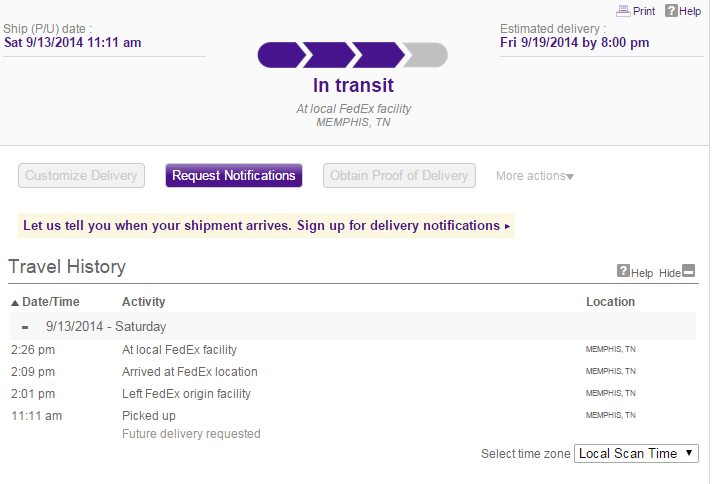713x484 pixels.
Task: Collapse the 9/13/2014 Saturday row
Action: pyautogui.click(x=25, y=327)
